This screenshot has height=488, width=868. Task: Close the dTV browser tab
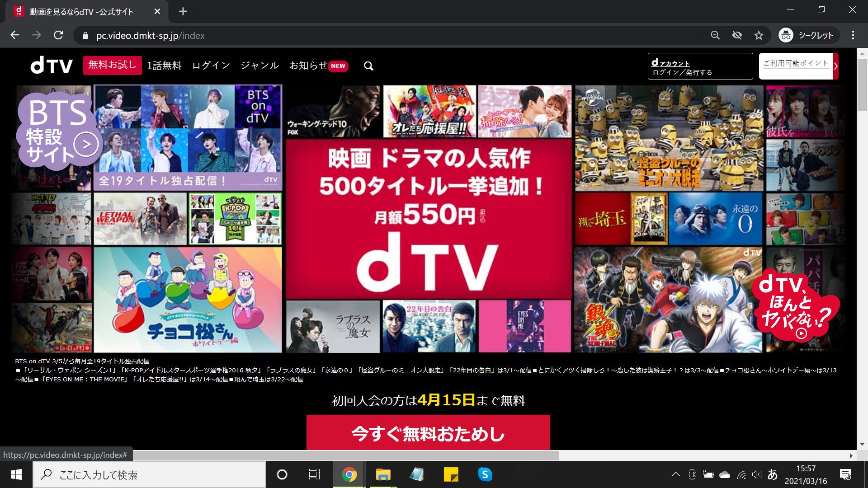pyautogui.click(x=157, y=11)
